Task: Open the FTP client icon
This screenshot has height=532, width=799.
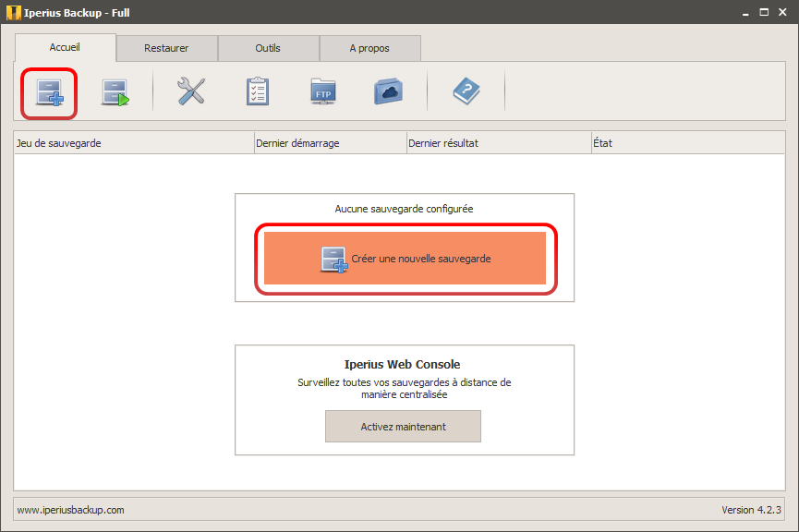Action: pyautogui.click(x=323, y=91)
